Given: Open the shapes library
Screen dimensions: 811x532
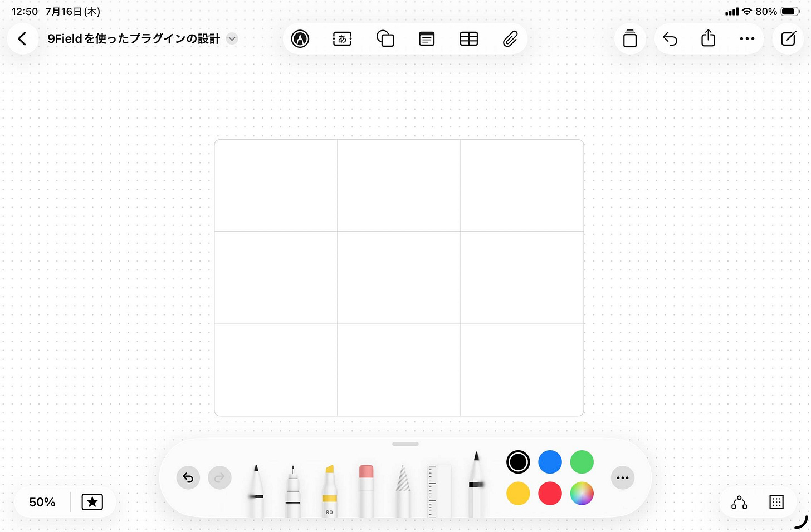Looking at the screenshot, I should pyautogui.click(x=385, y=38).
